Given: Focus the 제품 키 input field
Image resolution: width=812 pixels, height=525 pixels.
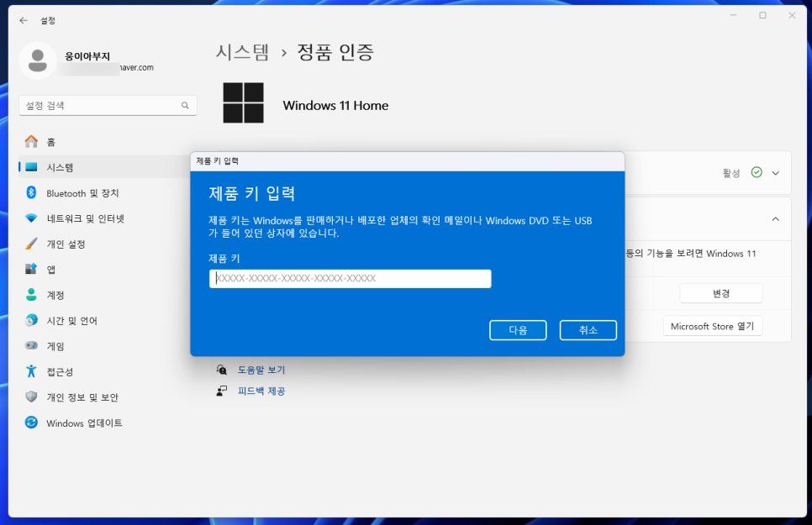Looking at the screenshot, I should pyautogui.click(x=350, y=279).
